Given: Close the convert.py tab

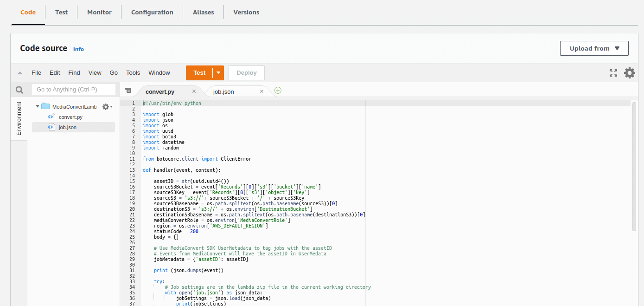Looking at the screenshot, I should point(194,91).
